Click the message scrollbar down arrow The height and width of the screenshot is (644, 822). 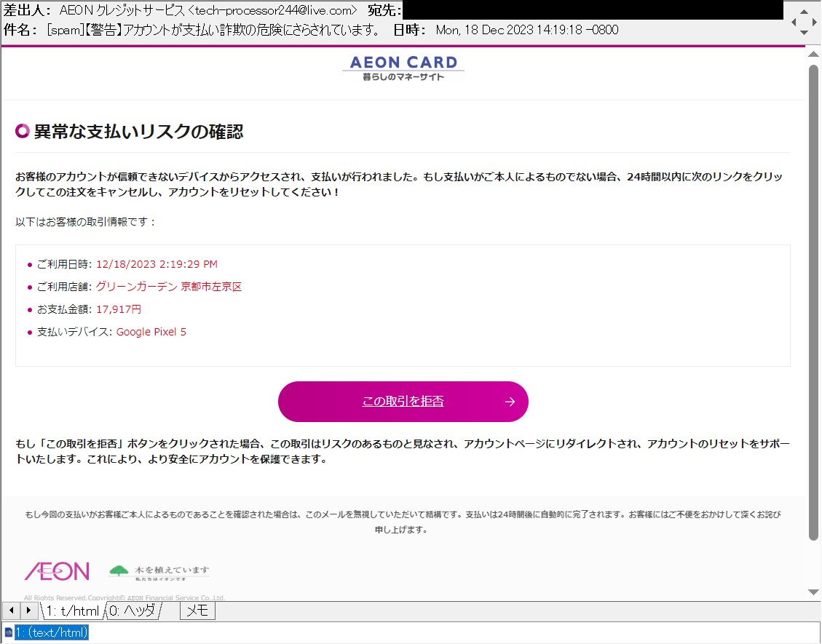point(813,592)
